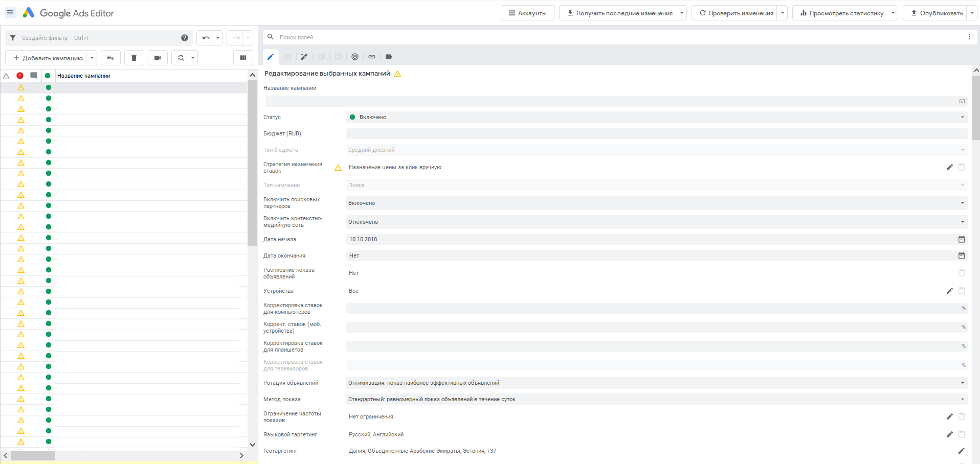Switch to the labels tab in editor

click(389, 57)
